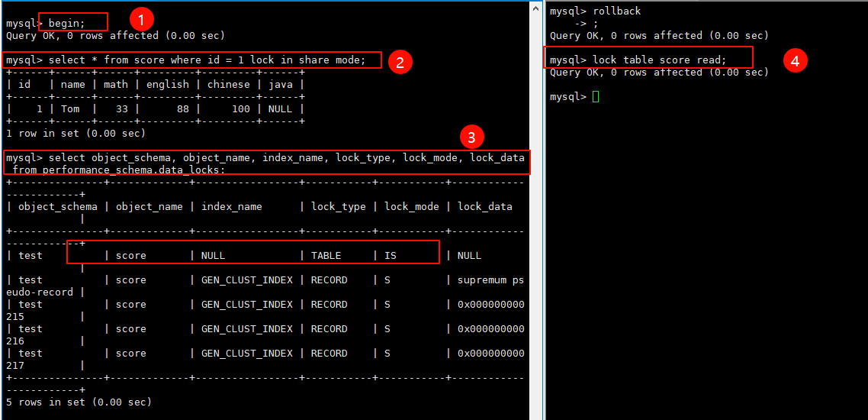Click the red circle numbered 4

click(x=795, y=61)
